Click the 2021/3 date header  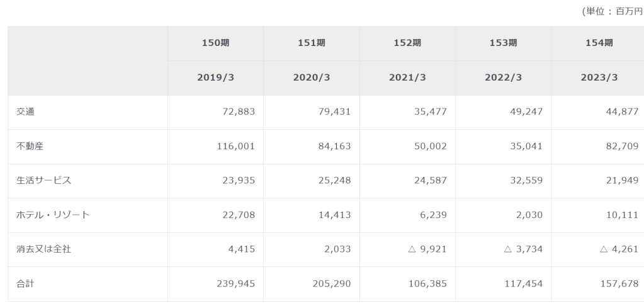[407, 77]
